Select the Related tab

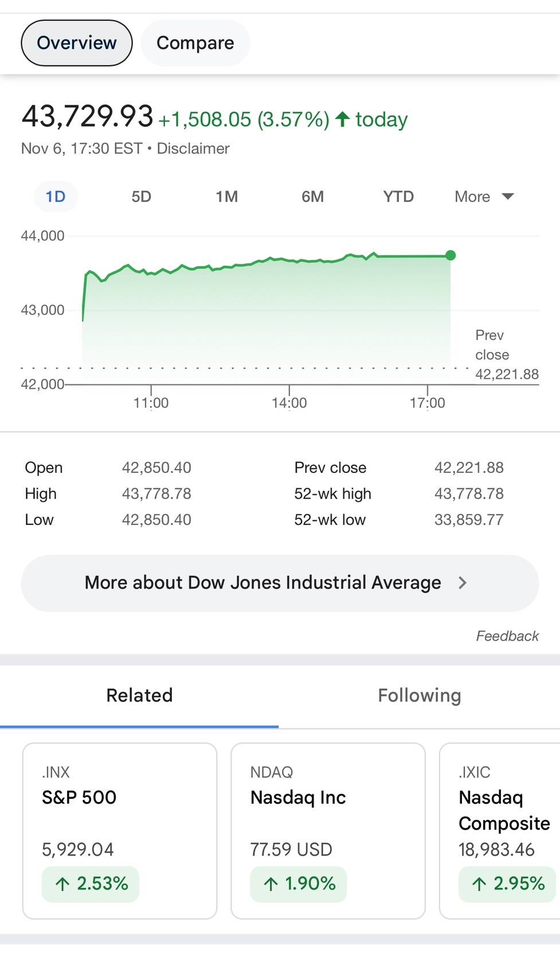pyautogui.click(x=139, y=695)
